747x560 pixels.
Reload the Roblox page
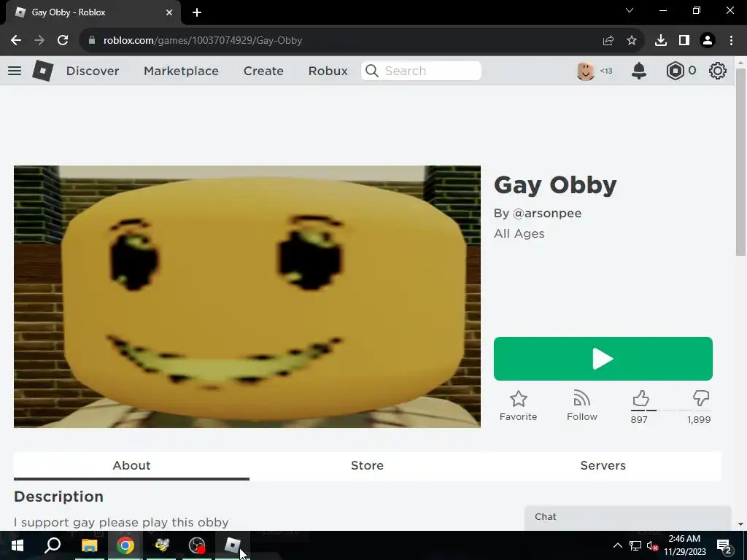63,41
